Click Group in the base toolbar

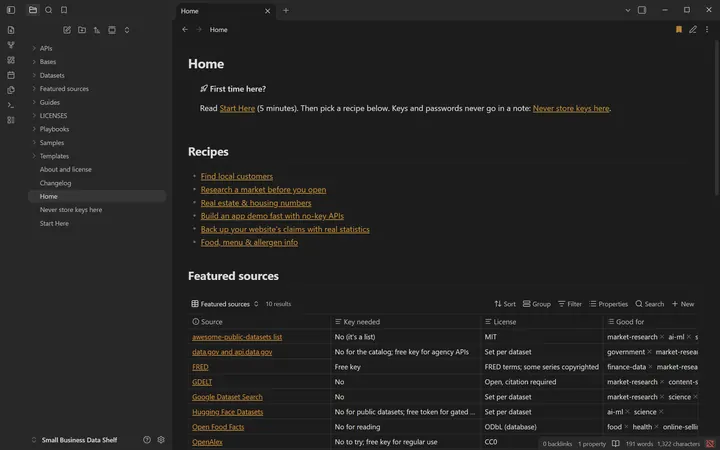coord(536,304)
